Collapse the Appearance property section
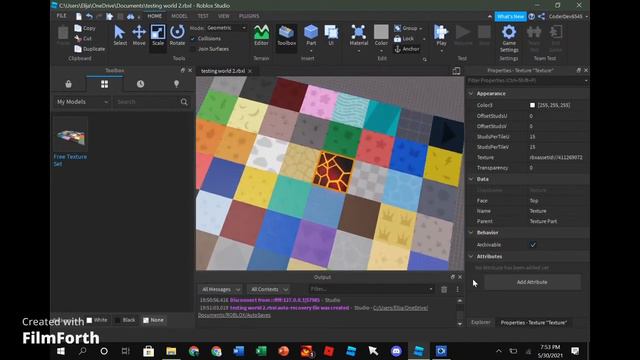Image resolution: width=640 pixels, height=360 pixels. click(x=471, y=93)
